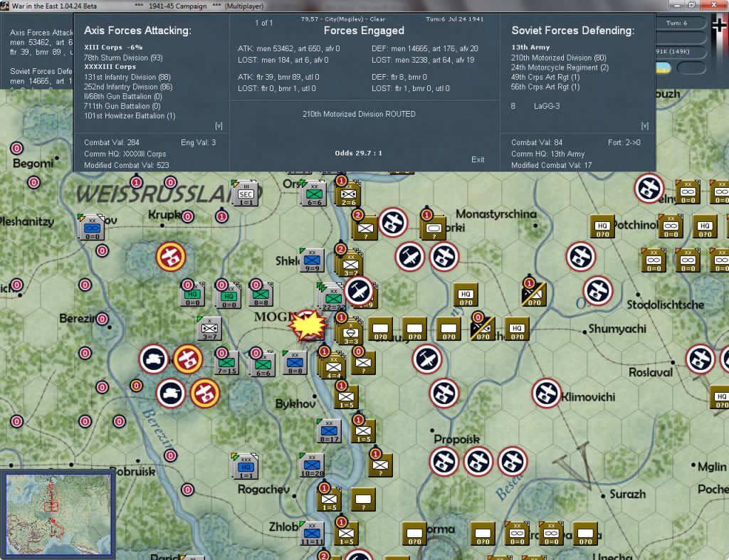Close the combat report with Exit
Viewport: 729px width, 560px height.
(478, 159)
